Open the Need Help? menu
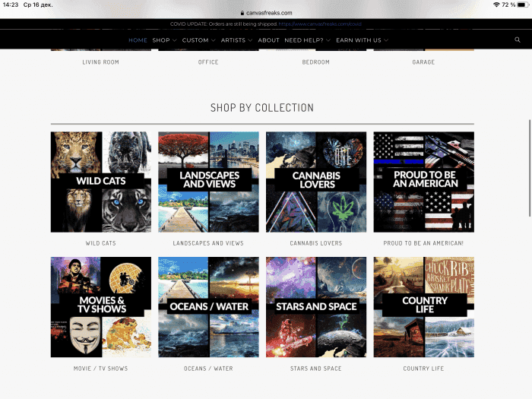This screenshot has height=399, width=532. [x=306, y=40]
